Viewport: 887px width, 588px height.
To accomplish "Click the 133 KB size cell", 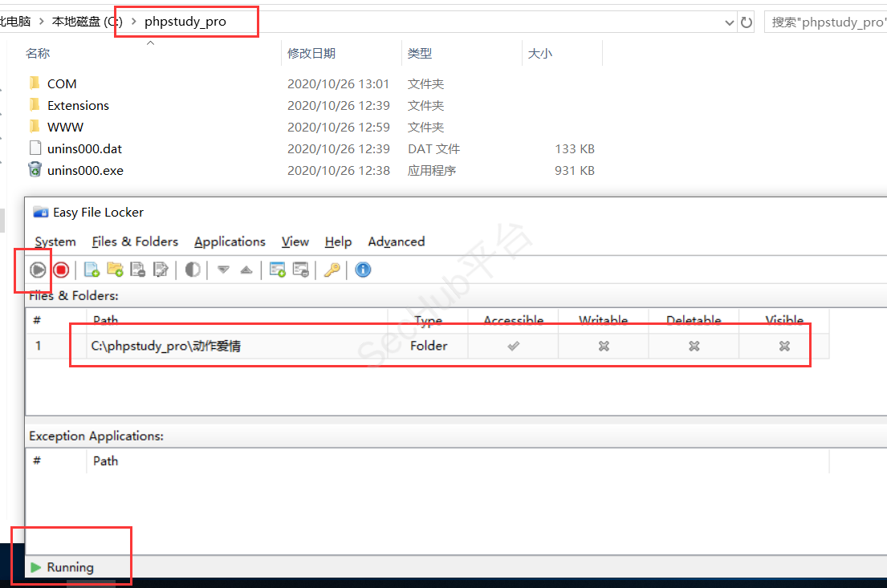I will pyautogui.click(x=575, y=148).
